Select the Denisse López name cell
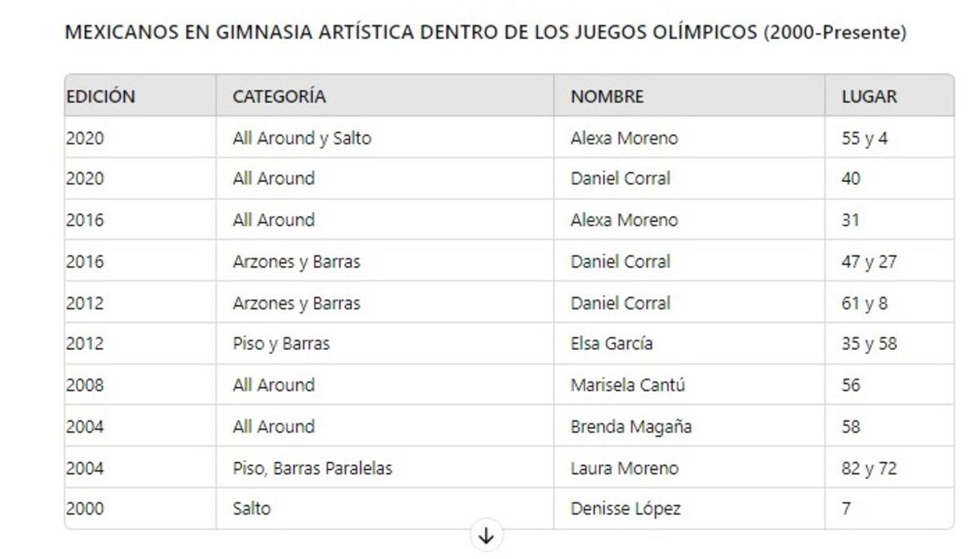Screen dimensions: 980x559 626,509
